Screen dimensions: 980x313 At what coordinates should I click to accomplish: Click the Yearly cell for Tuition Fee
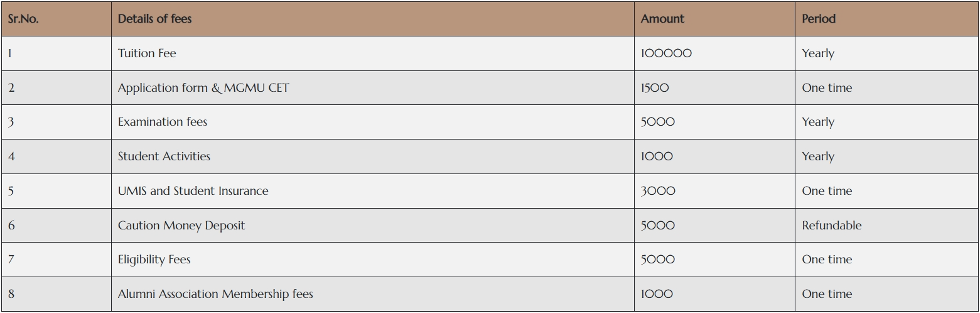point(886,53)
